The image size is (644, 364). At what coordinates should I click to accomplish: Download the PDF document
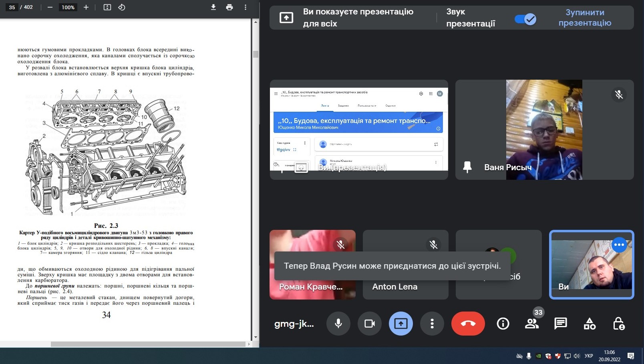click(213, 7)
